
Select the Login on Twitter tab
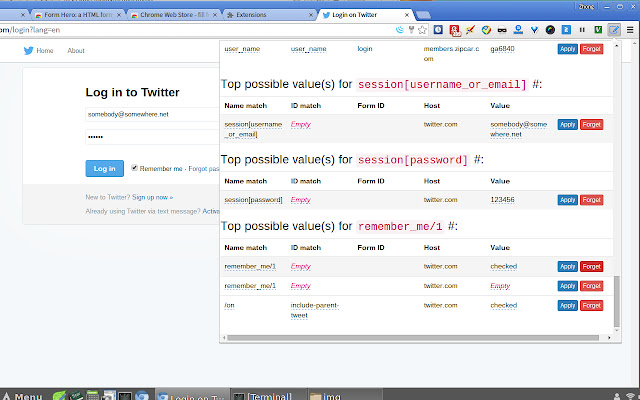(365, 15)
